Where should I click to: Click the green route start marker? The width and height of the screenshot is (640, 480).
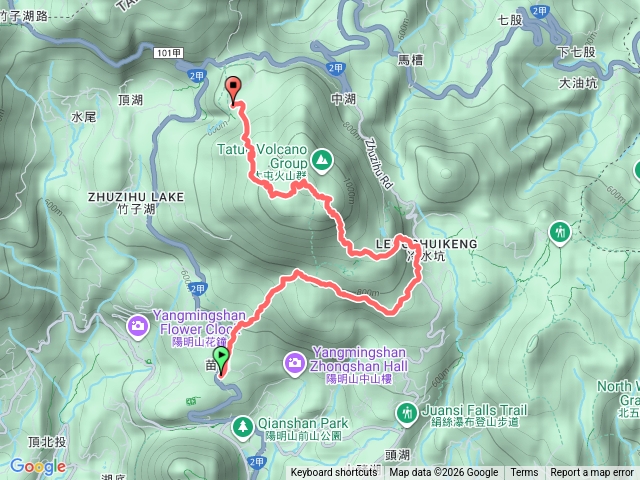click(221, 360)
